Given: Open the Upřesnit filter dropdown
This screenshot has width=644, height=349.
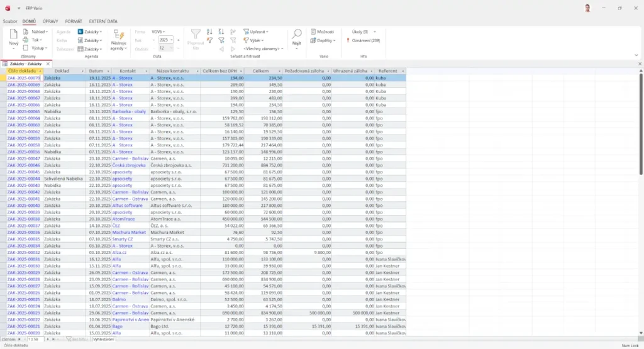Looking at the screenshot, I should coord(257,31).
